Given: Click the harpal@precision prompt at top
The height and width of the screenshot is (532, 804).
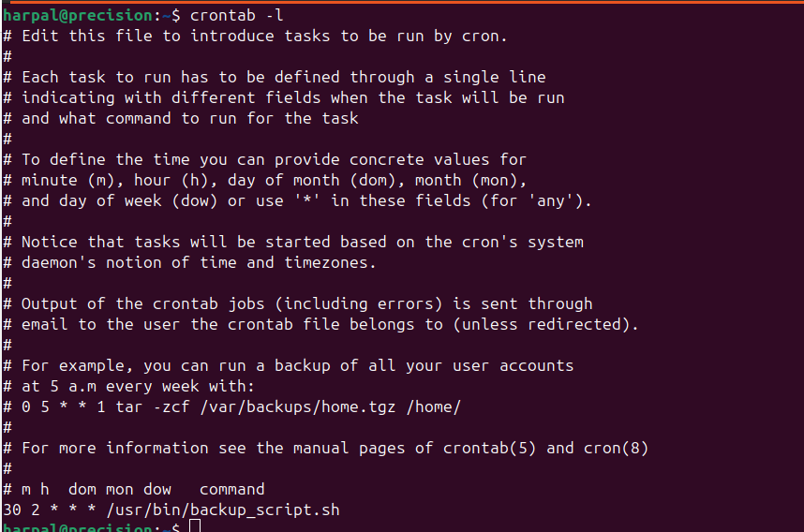Looking at the screenshot, I should point(74,15).
